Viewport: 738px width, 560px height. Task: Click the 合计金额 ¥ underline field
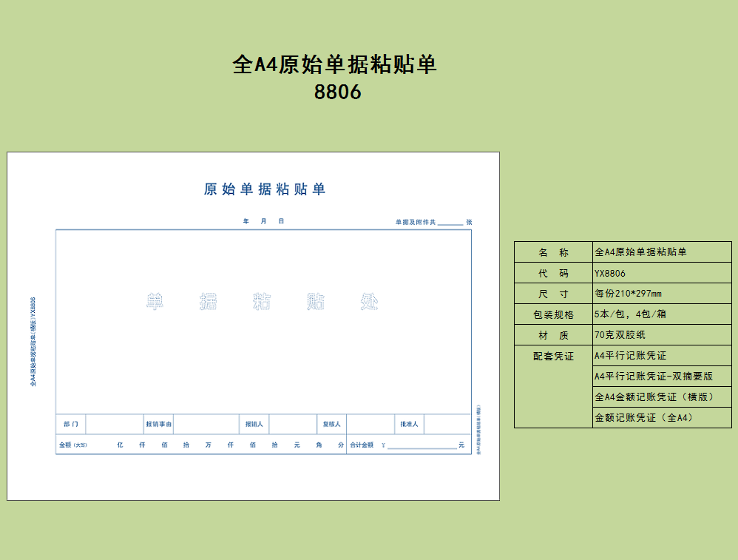click(x=422, y=445)
